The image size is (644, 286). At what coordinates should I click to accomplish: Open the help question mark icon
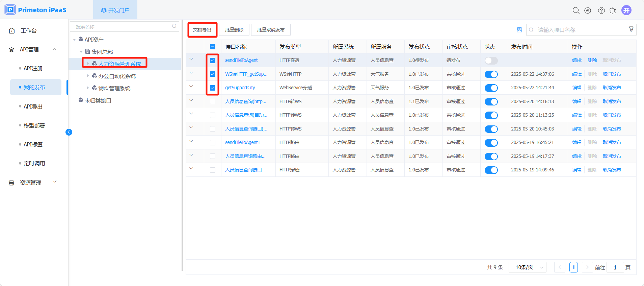[601, 10]
